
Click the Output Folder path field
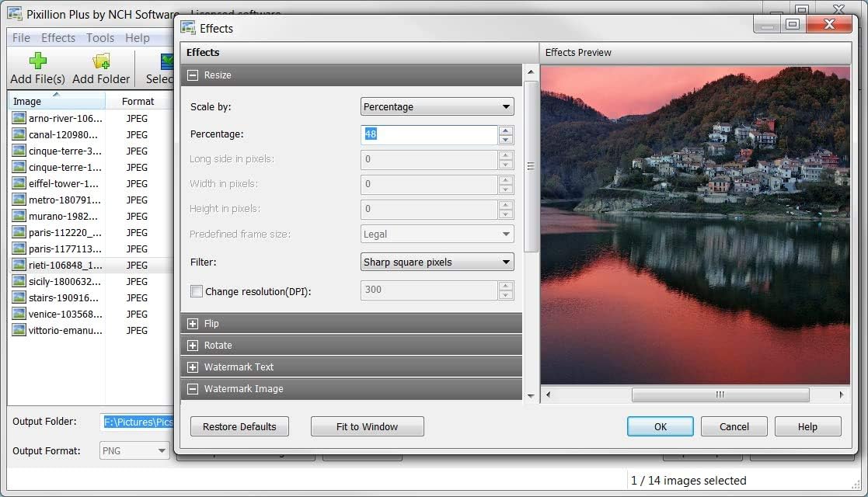point(138,422)
